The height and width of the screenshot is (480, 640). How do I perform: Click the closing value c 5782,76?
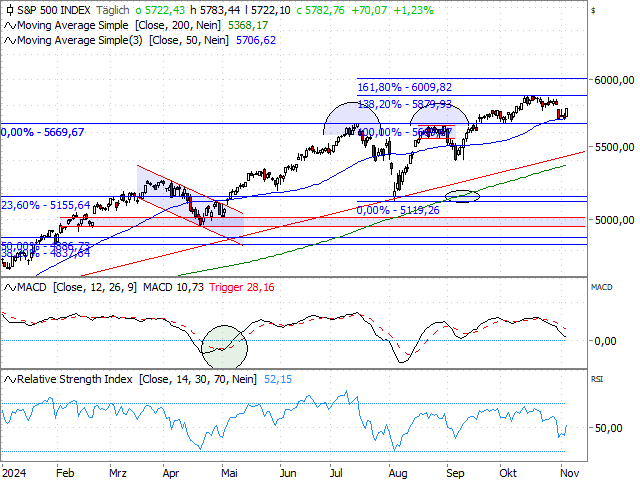(320, 10)
